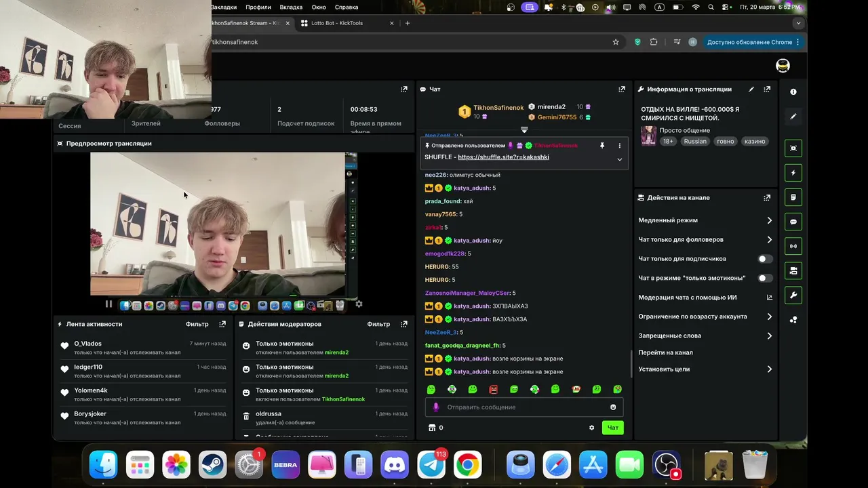
Task: Toggle the wrench widget in sidebar
Action: (793, 295)
